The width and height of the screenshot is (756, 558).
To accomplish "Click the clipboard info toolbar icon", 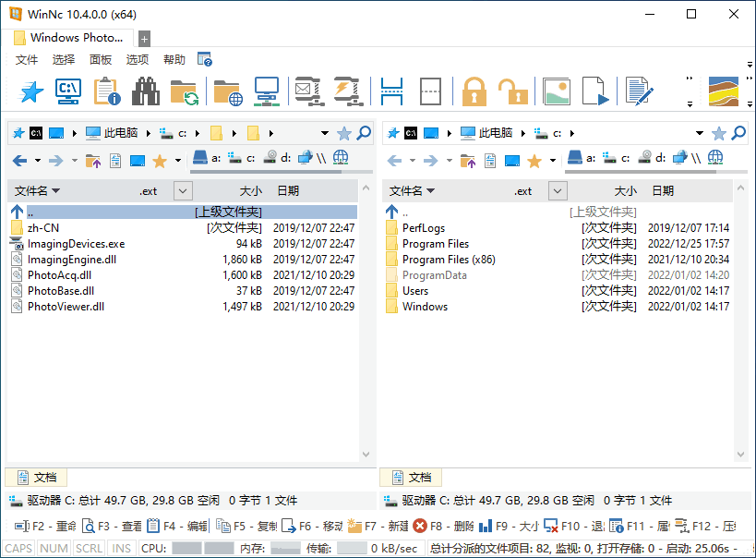I will tap(106, 91).
